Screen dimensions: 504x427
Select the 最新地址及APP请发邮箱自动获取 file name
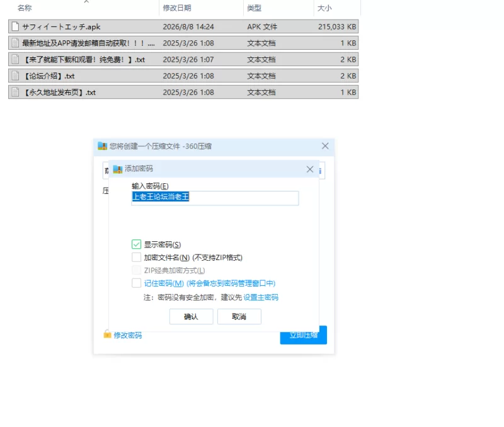coord(88,43)
